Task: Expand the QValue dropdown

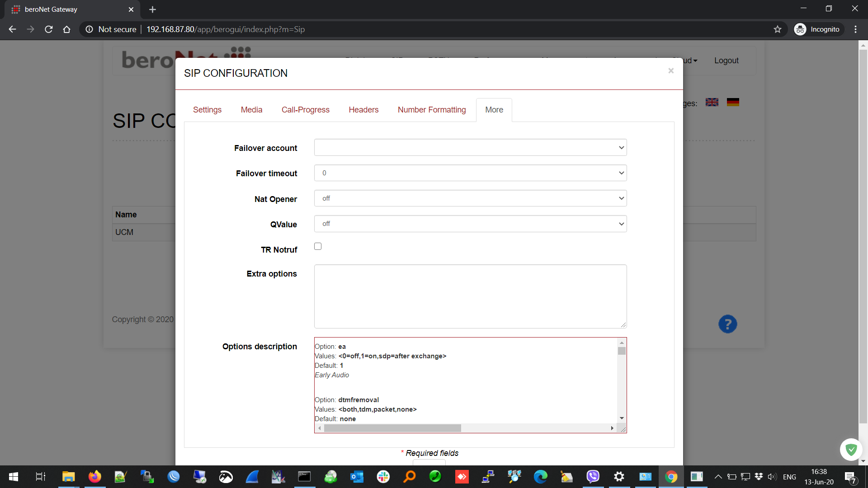Action: [x=470, y=224]
